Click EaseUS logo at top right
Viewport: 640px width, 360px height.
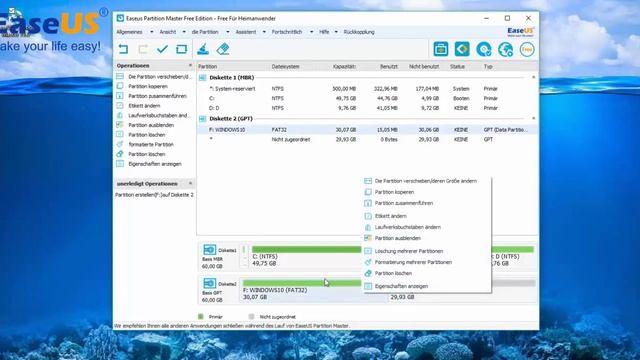coord(520,31)
